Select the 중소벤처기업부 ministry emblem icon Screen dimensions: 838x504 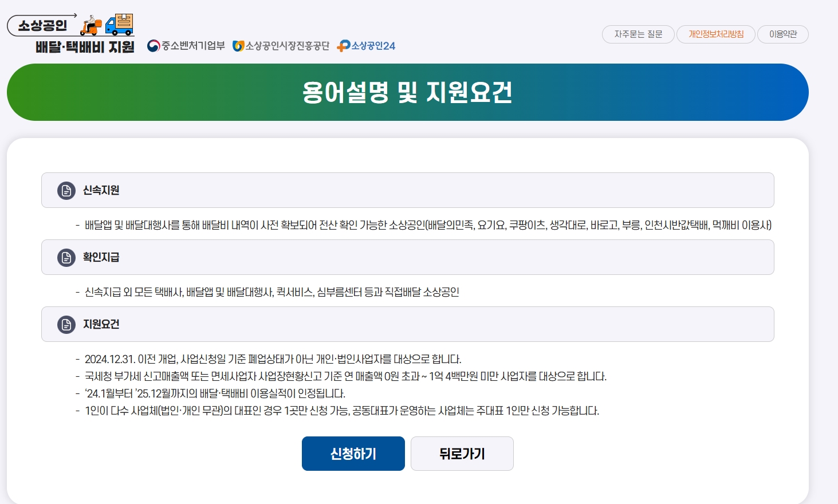(x=154, y=46)
